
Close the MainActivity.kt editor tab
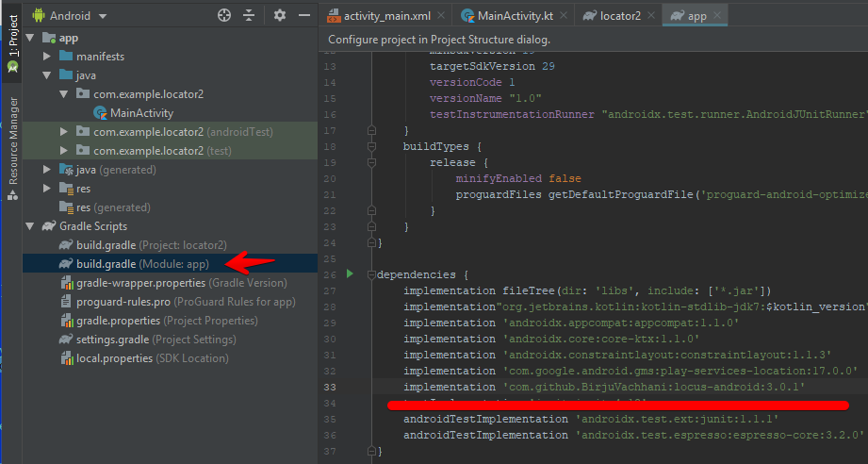[562, 16]
